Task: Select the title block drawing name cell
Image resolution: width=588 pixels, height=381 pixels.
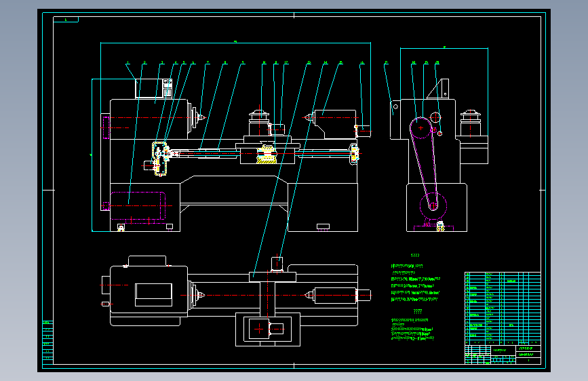Action: (x=503, y=350)
